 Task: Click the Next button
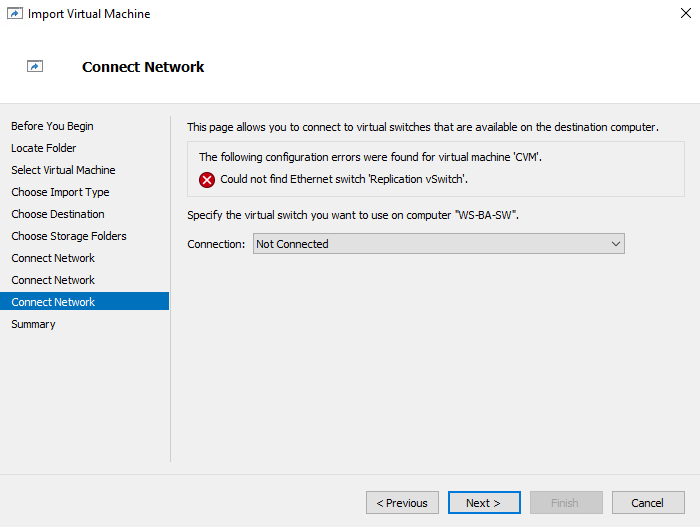coord(484,503)
